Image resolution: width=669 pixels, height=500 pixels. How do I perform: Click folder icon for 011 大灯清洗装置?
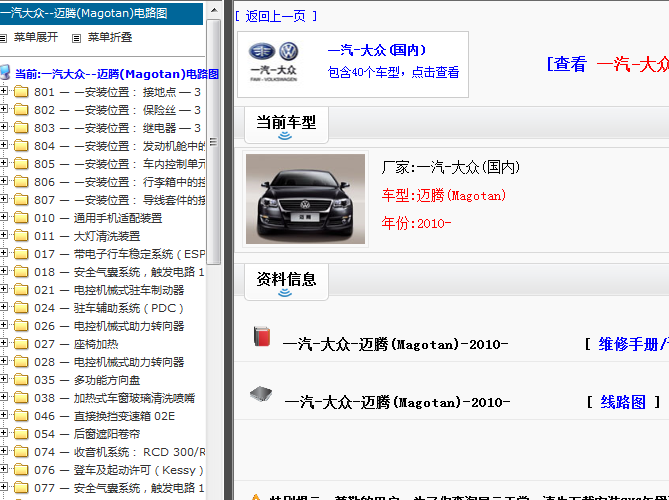21,235
